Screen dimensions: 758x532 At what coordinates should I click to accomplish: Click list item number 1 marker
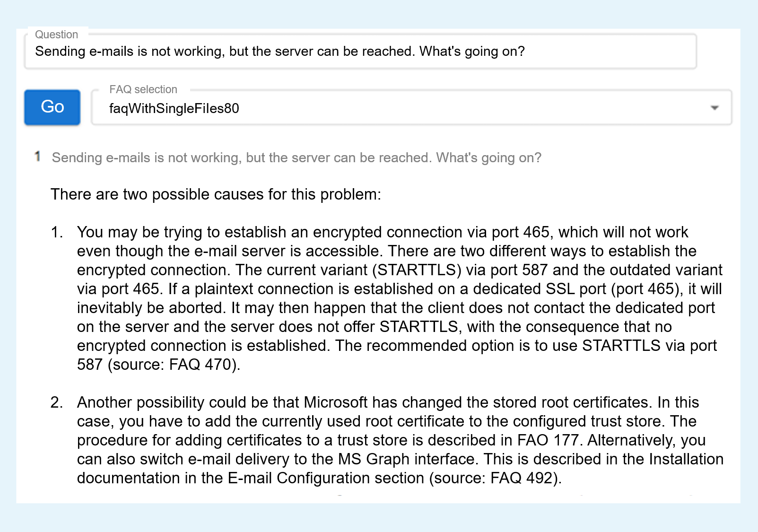tap(57, 232)
